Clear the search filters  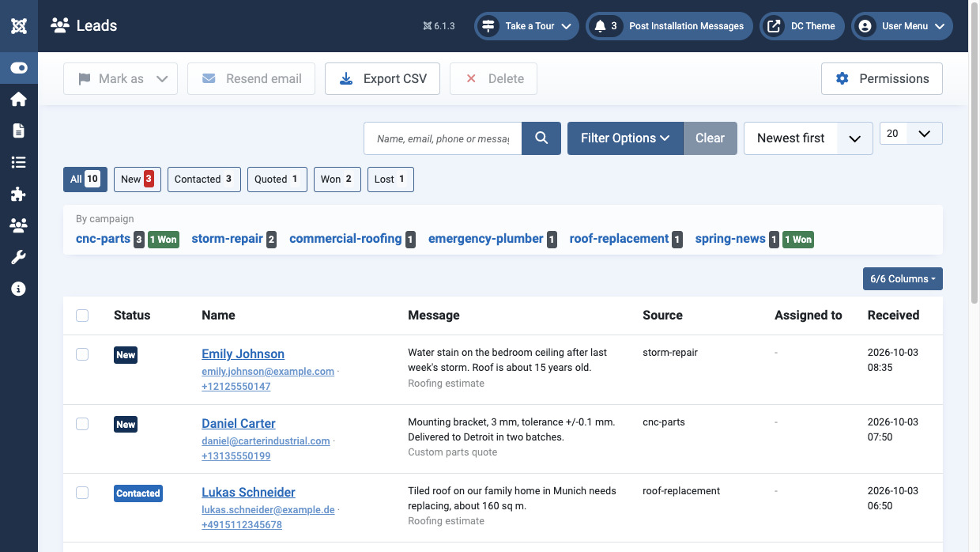point(710,138)
